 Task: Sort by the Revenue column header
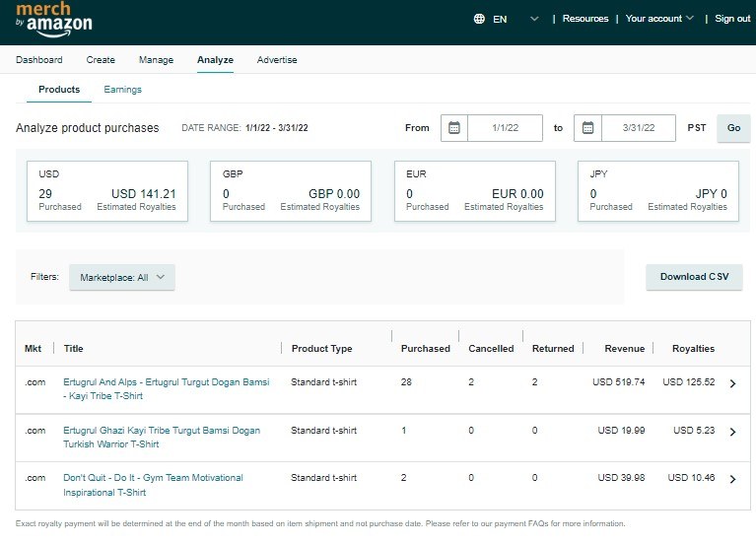[x=624, y=348]
